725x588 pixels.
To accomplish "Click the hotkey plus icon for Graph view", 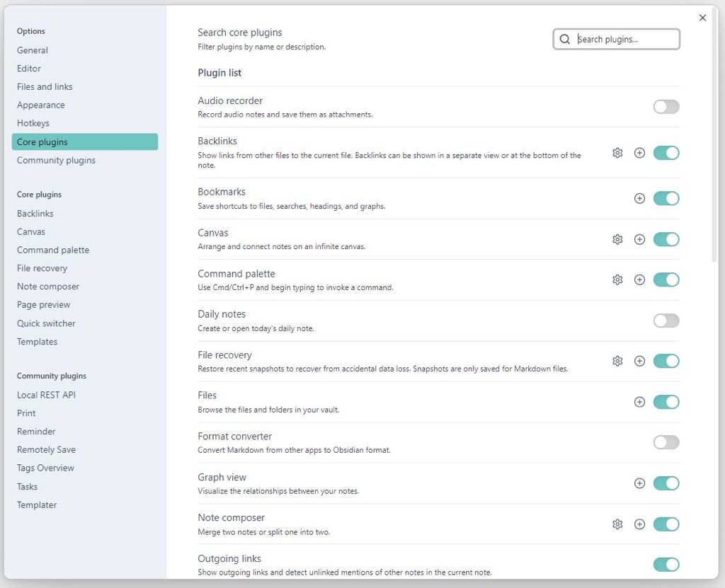I will pyautogui.click(x=639, y=483).
